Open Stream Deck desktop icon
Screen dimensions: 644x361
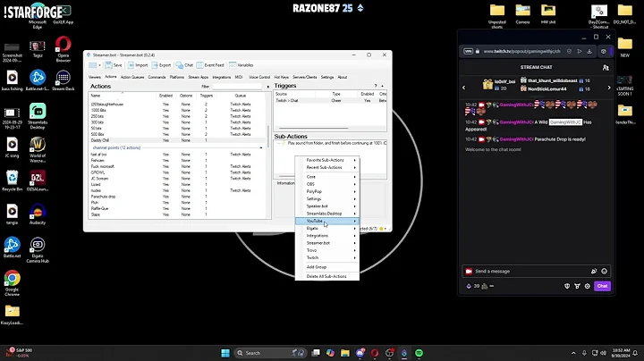[64, 80]
